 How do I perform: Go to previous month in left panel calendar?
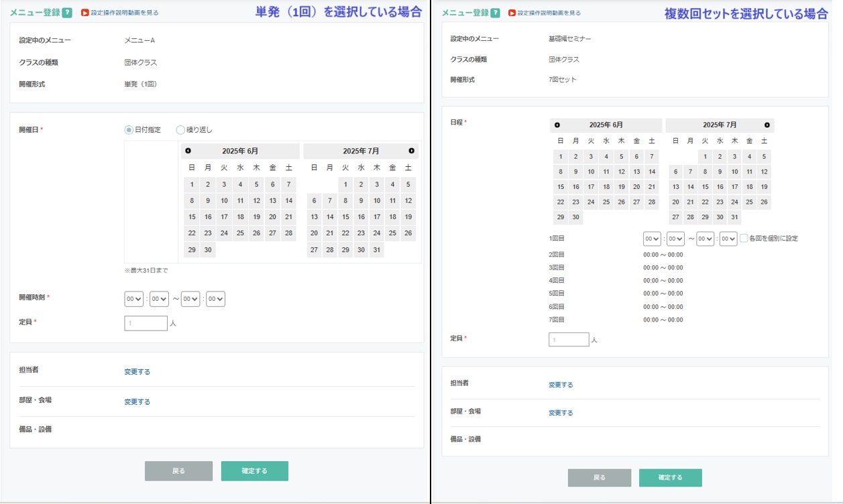coord(188,151)
